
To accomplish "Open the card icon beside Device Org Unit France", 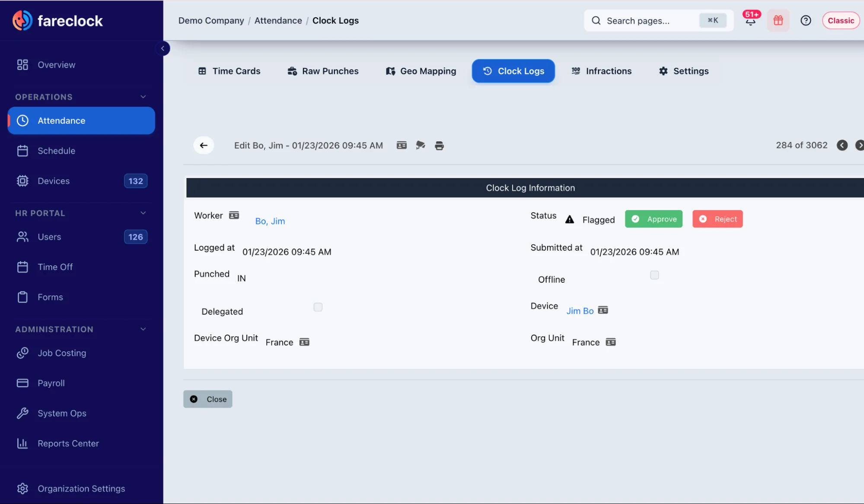I will (x=304, y=342).
